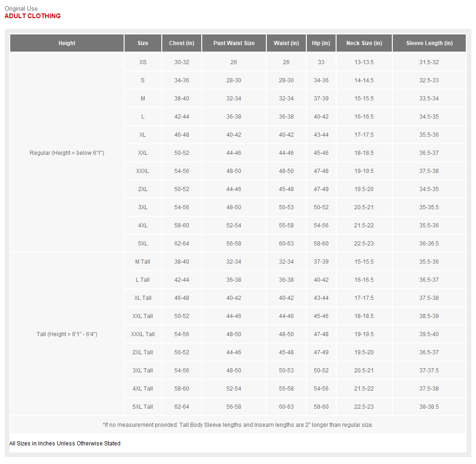476x464 pixels.
Task: Select the 30-32 chest measurement cell
Action: pos(182,62)
